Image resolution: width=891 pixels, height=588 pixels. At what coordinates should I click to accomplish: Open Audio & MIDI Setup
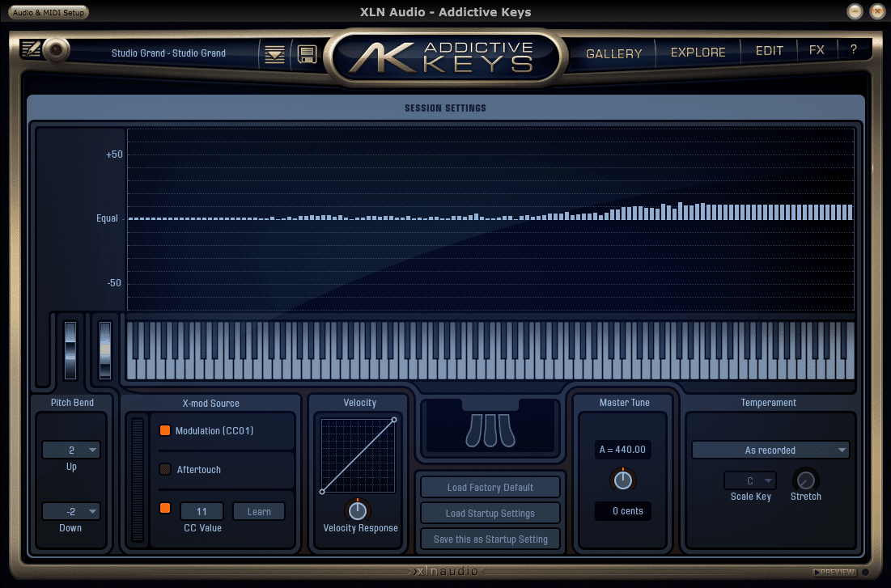(49, 12)
